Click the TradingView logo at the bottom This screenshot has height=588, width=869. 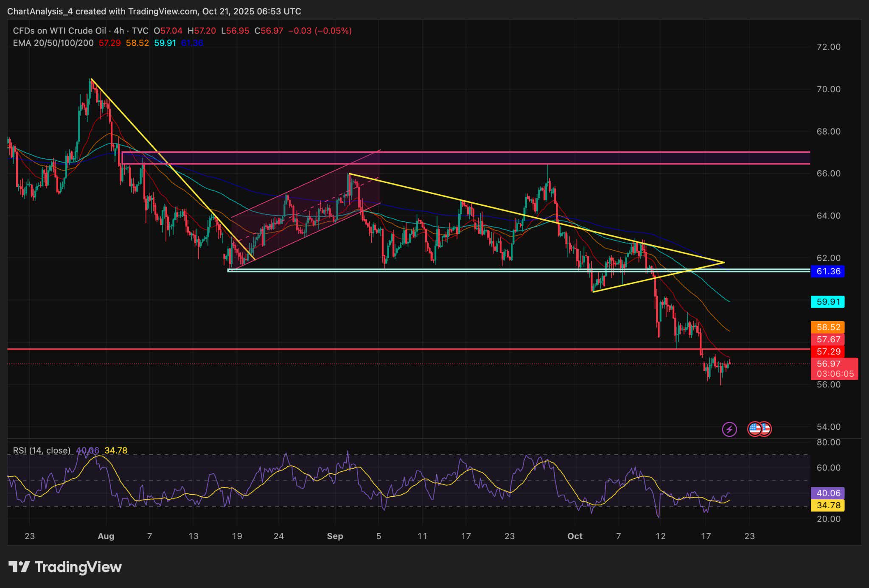click(65, 567)
